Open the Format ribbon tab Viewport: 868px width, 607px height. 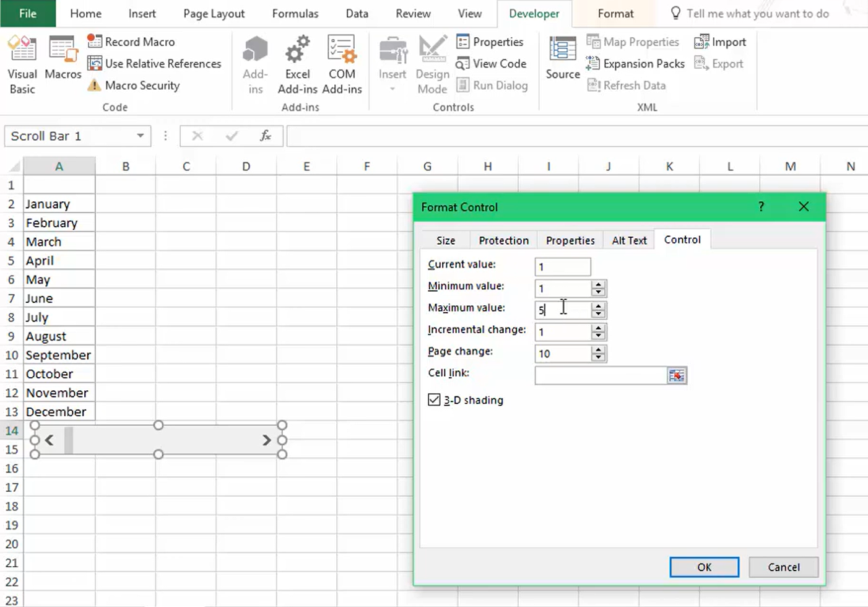tap(615, 13)
